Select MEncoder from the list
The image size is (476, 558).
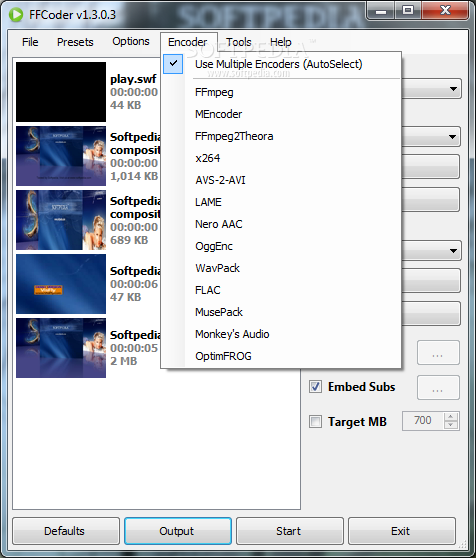281,114
